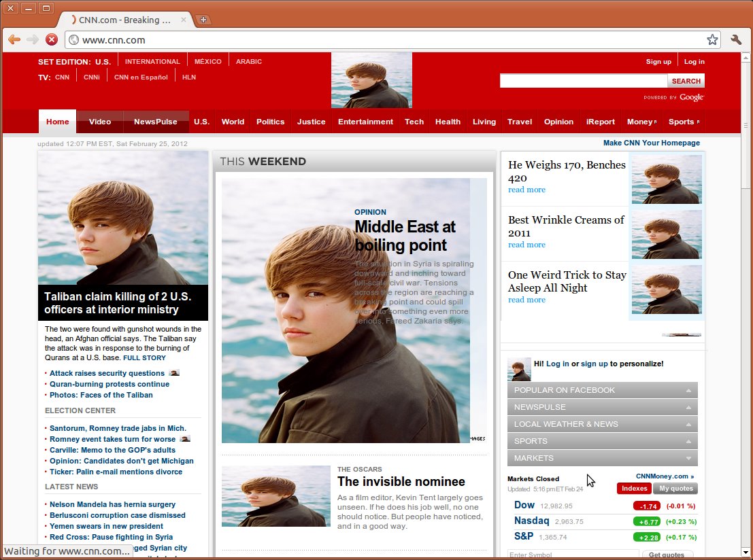Open Santorum, Romney trade jabs in Mich.
This screenshot has width=753, height=560.
(118, 428)
